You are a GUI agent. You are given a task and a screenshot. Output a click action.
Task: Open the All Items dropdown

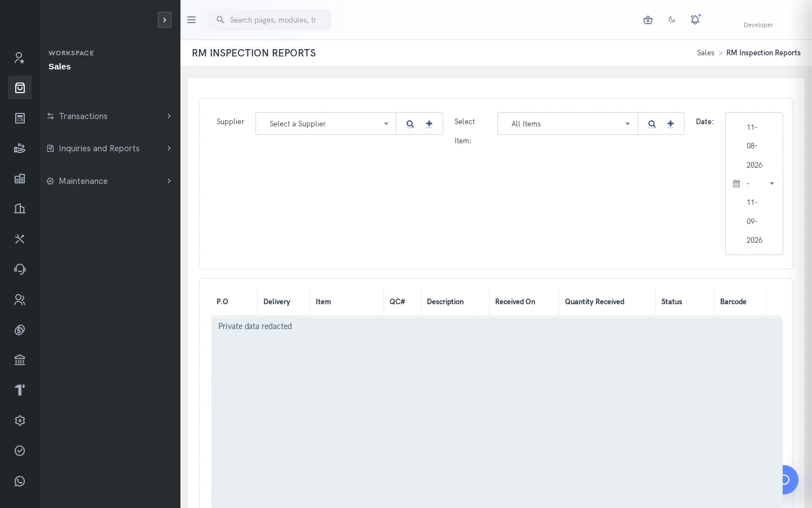pos(567,124)
